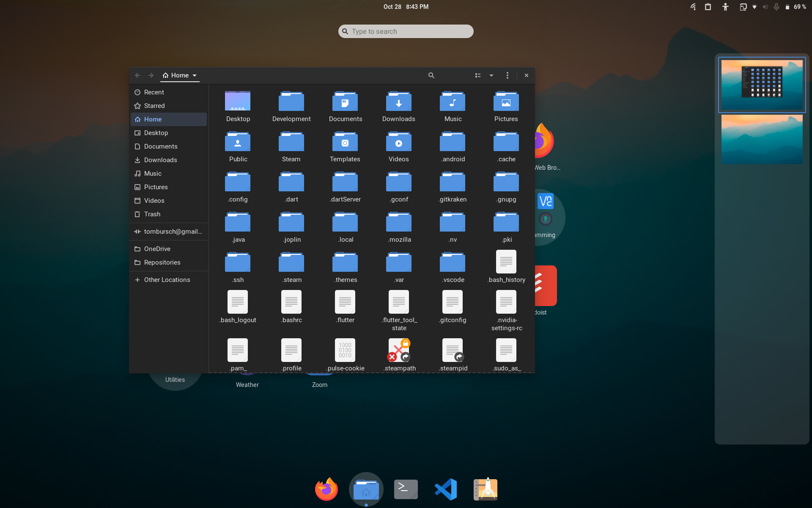This screenshot has width=812, height=508.
Task: Open the OneDrive bookmark
Action: tap(169, 249)
